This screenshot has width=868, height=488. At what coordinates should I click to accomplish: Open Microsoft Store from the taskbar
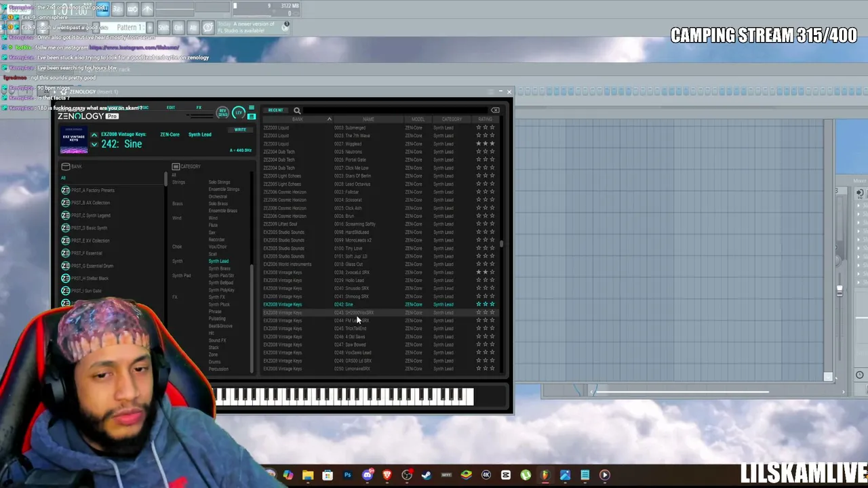pos(328,475)
